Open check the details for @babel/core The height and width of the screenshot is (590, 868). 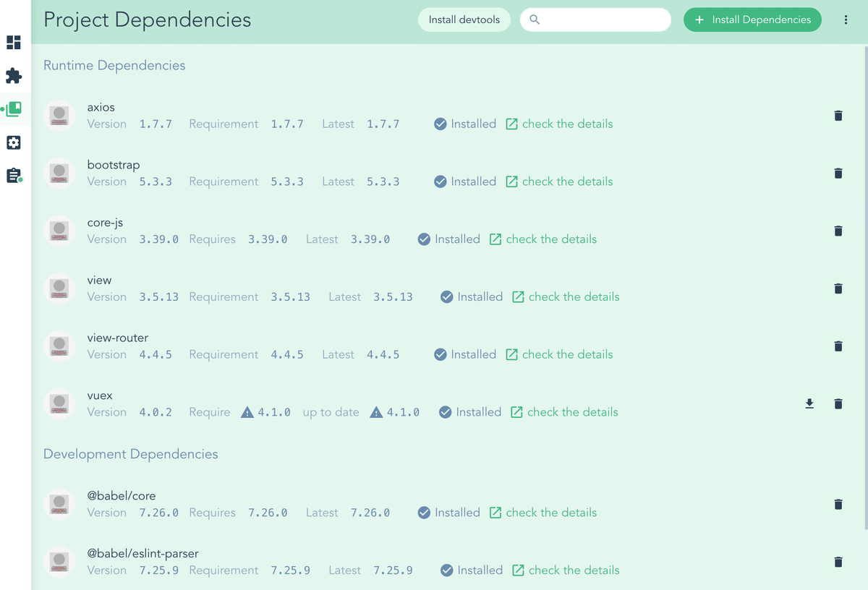(x=543, y=513)
